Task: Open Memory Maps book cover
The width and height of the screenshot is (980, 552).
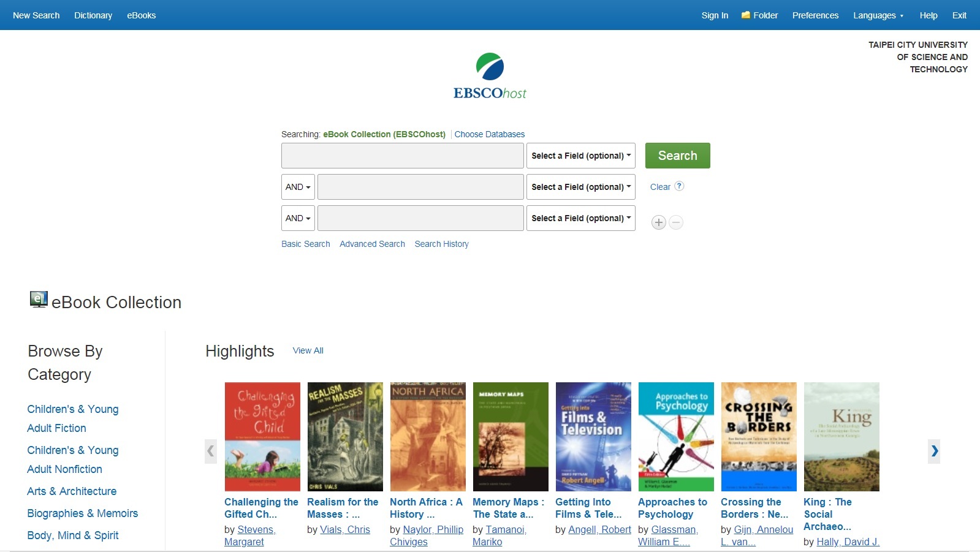Action: (511, 437)
